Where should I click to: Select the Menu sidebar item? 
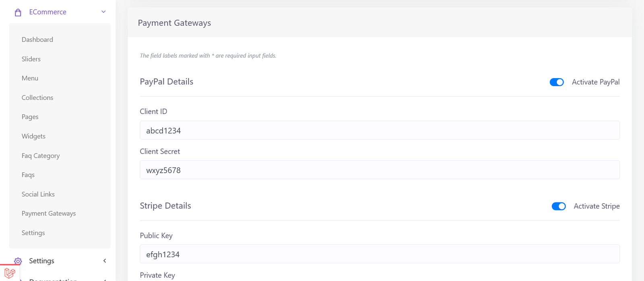click(30, 78)
